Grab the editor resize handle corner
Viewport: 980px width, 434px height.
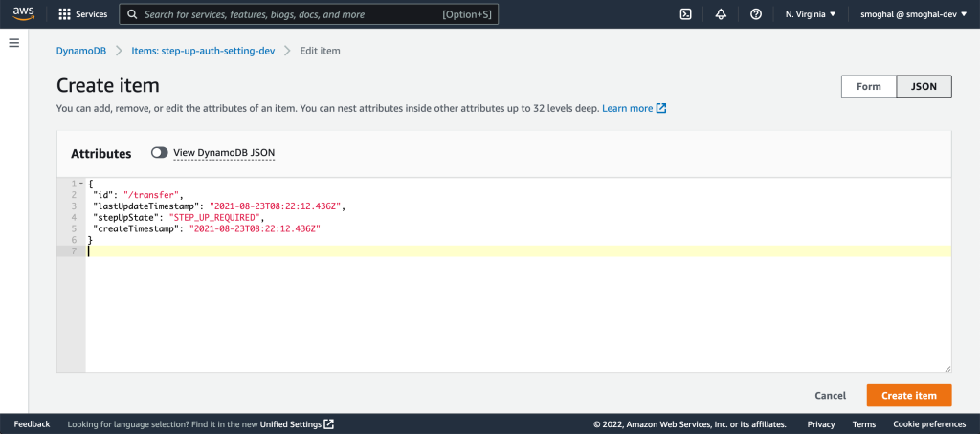click(x=947, y=369)
